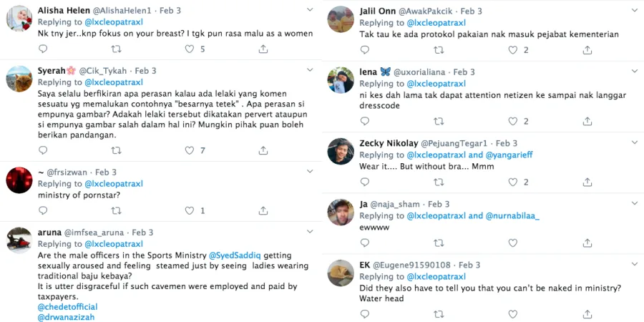This screenshot has height=322, width=644.
Task: Open the @SyedSaddiq mention in aruna's tweet
Action: pos(235,255)
